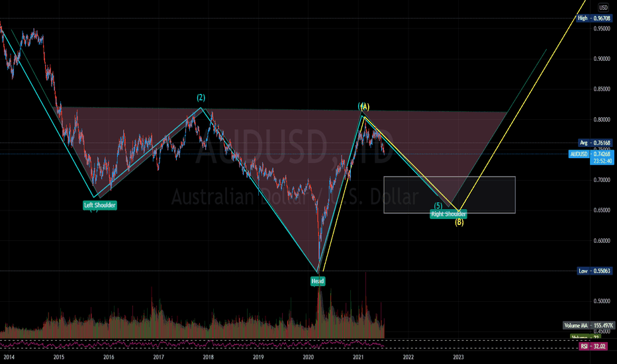Screen dimensions: 617x364
Task: Click the Avg 0.76168 price label
Action: pos(595,143)
